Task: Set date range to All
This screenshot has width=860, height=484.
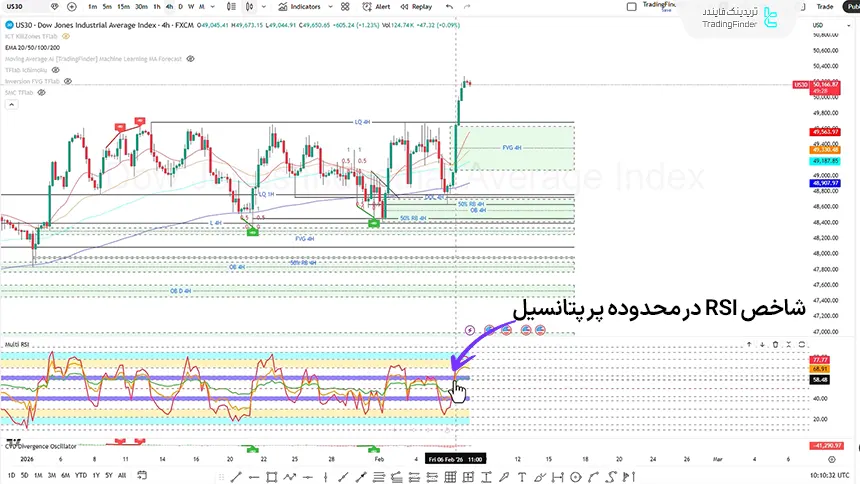Action: [122, 475]
